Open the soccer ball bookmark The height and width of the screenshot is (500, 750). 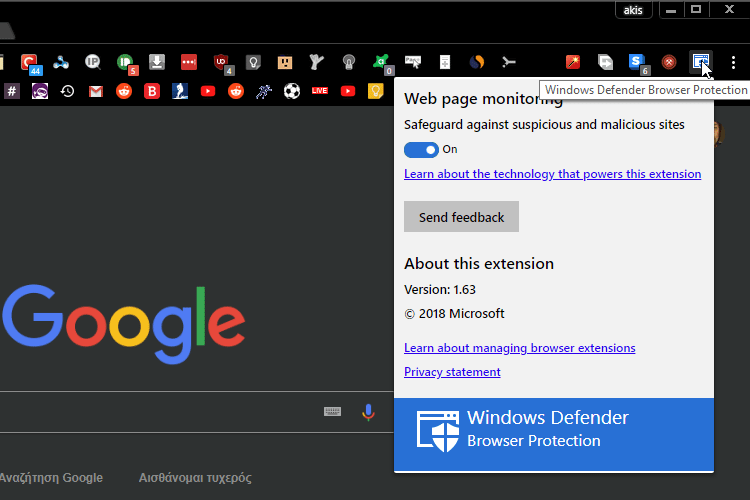pyautogui.click(x=292, y=91)
